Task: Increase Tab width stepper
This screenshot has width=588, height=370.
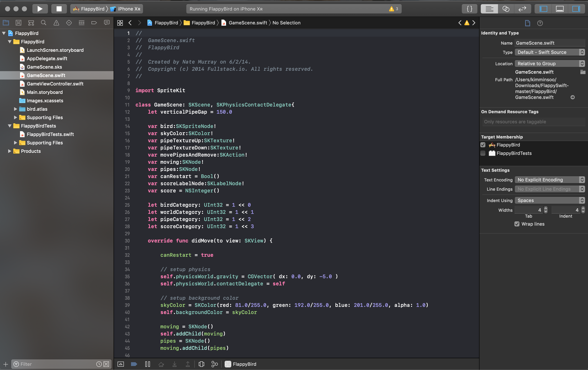Action: pyautogui.click(x=546, y=208)
